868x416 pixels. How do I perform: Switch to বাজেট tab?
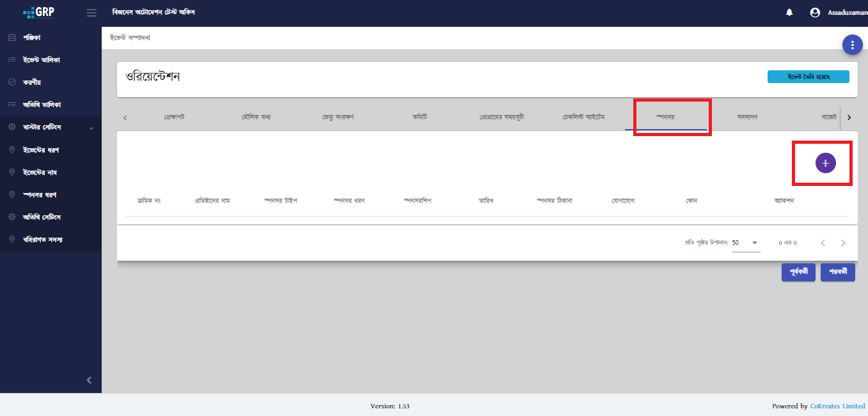click(x=828, y=118)
